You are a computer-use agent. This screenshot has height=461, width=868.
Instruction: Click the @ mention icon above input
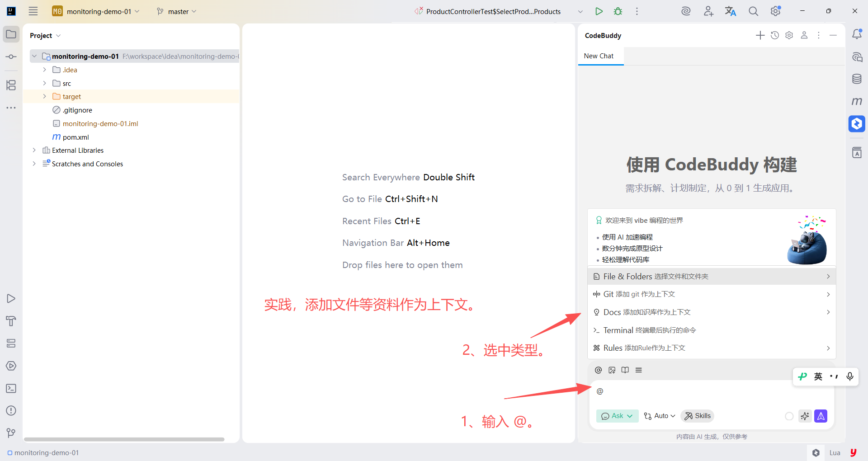click(599, 370)
